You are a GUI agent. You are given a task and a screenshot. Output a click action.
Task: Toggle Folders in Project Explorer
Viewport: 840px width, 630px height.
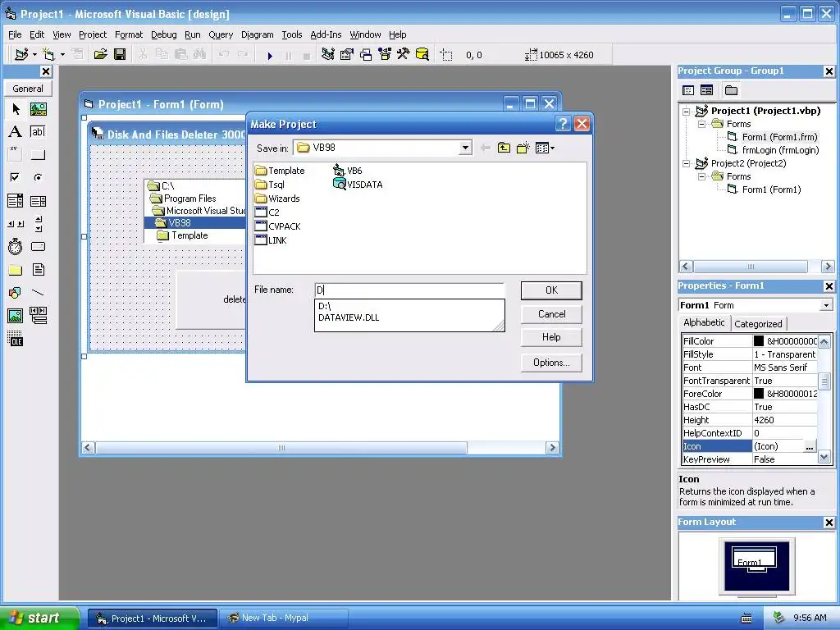click(x=731, y=90)
